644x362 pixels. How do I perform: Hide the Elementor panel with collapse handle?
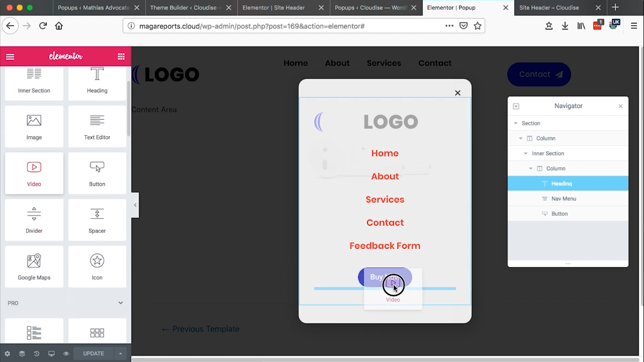tap(135, 205)
